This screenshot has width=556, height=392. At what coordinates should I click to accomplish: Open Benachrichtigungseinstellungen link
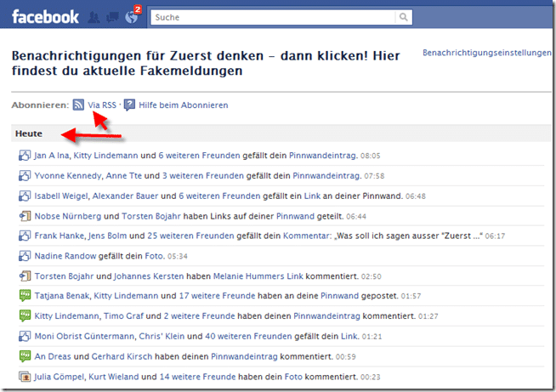pyautogui.click(x=487, y=53)
